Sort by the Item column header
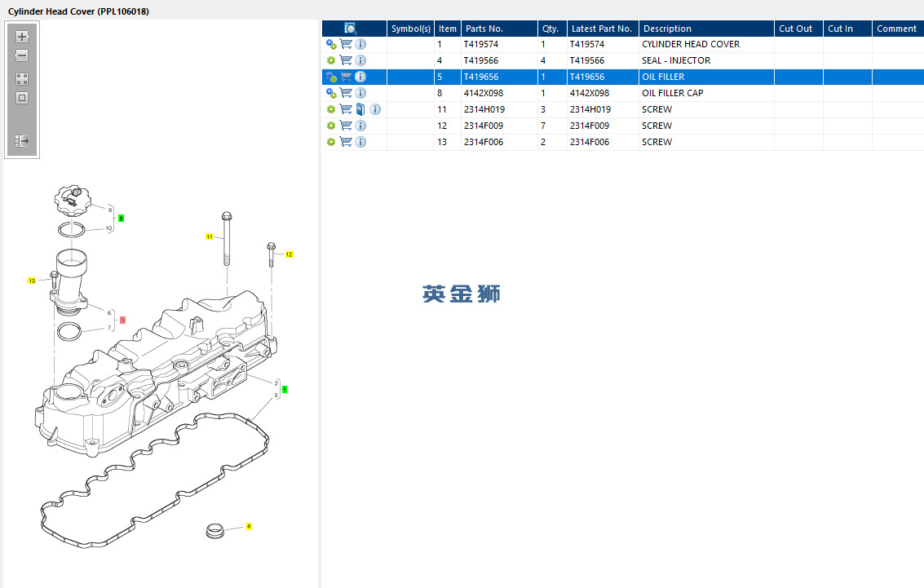 447,29
